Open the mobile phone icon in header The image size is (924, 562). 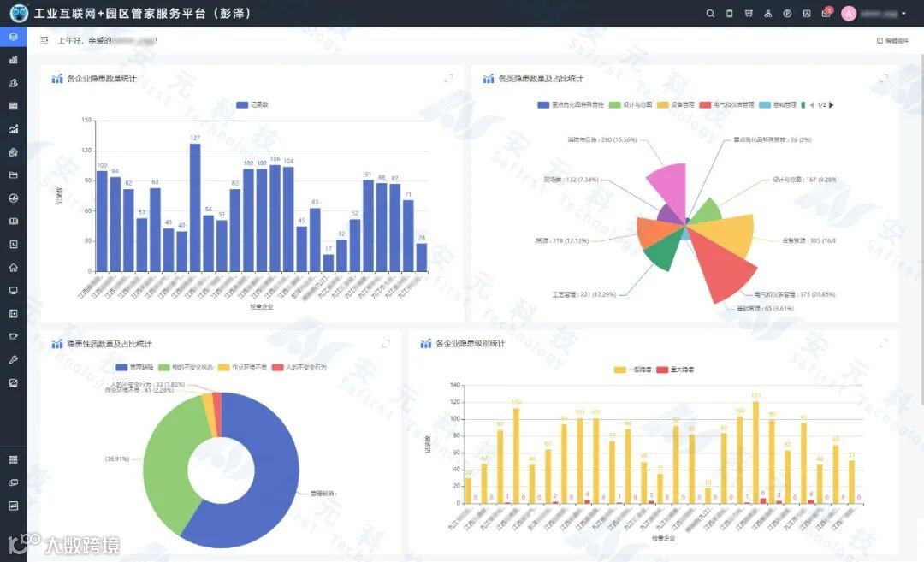(730, 14)
